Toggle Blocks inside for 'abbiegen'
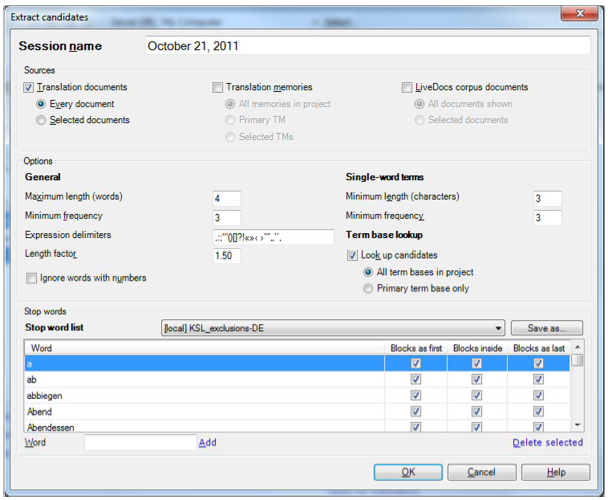The height and width of the screenshot is (500, 608). [477, 395]
